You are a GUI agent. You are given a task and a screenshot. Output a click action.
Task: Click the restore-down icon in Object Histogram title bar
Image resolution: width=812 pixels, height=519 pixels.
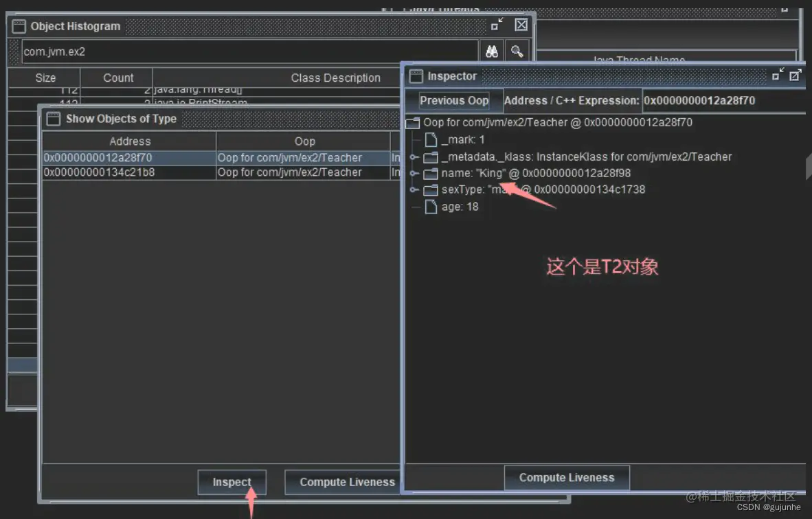click(497, 24)
